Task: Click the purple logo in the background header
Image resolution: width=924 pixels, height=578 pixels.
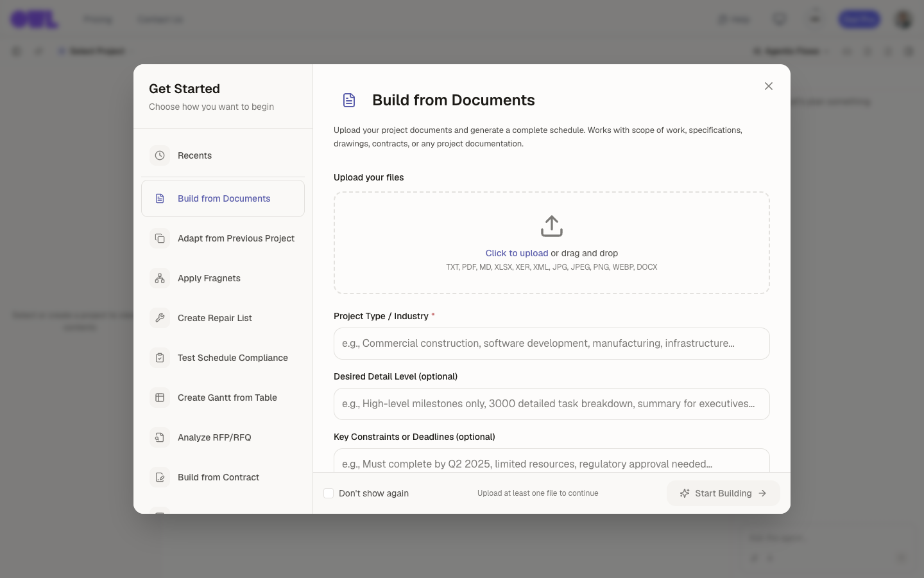Action: [x=35, y=19]
